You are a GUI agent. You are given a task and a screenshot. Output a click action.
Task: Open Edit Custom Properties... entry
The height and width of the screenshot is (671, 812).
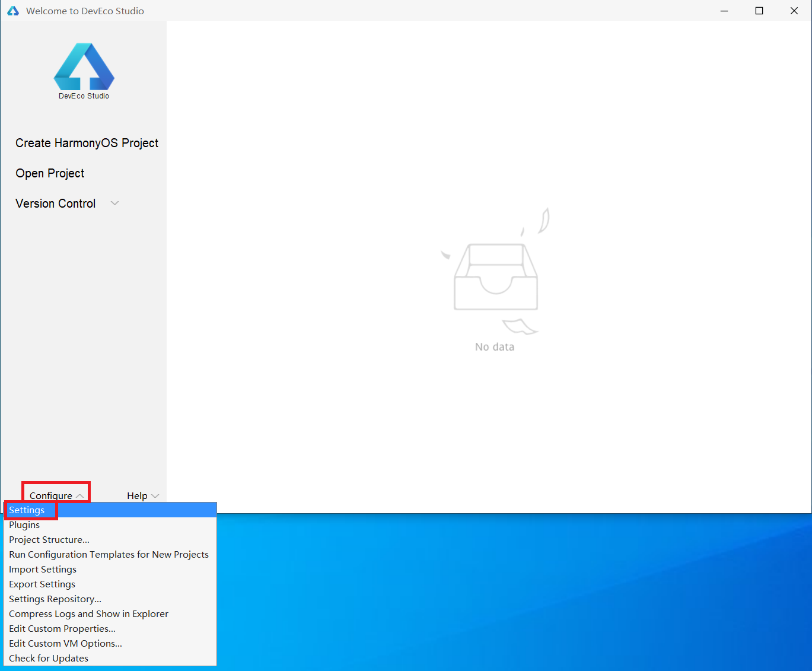(x=110, y=629)
